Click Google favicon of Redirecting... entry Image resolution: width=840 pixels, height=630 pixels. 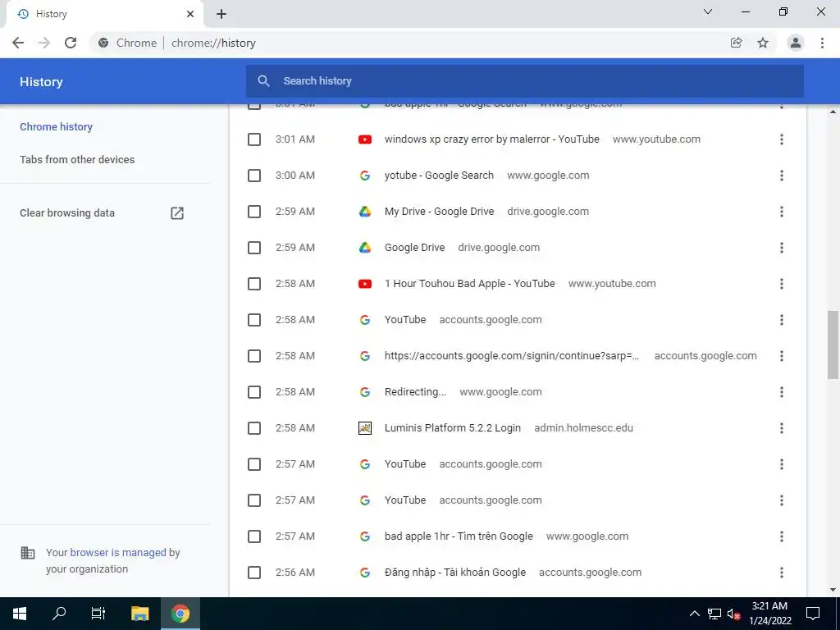(365, 392)
